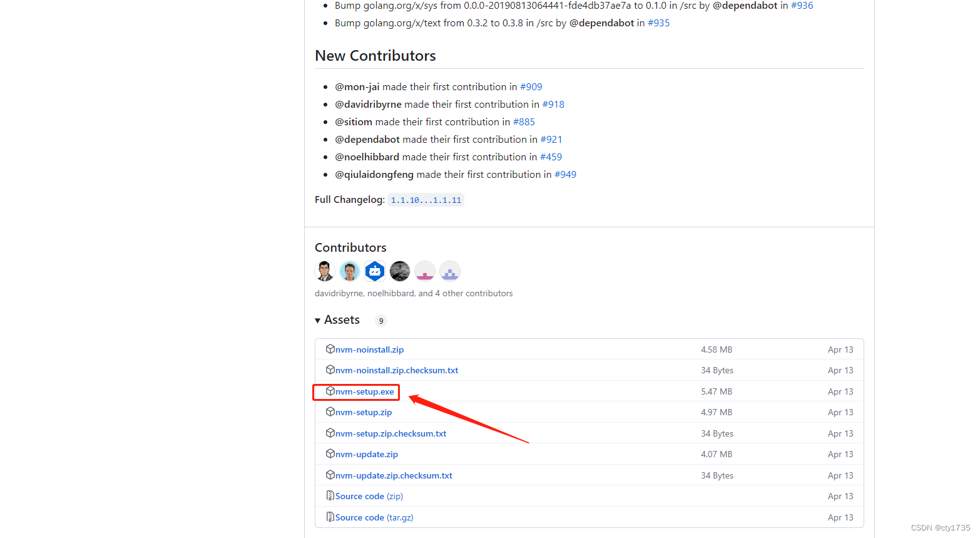
Task: Click Apr 13 date in Source code (tar.gz) row
Action: pos(840,517)
